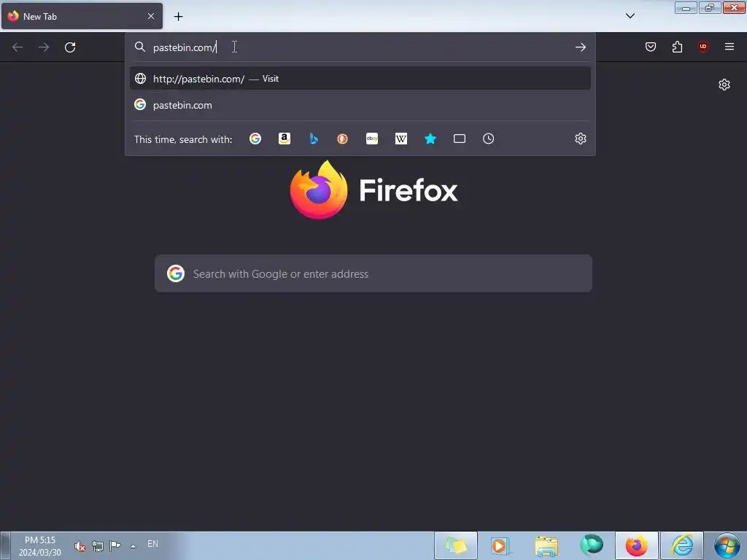The width and height of the screenshot is (747, 560).
Task: Search this time with Google
Action: (255, 139)
